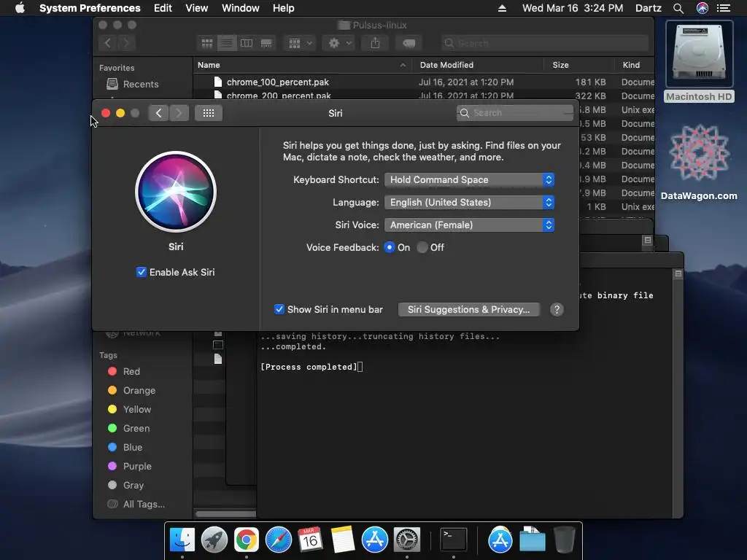Viewport: 747px width, 560px height.
Task: Click Siri Suggestions & Privacy button
Action: pyautogui.click(x=469, y=309)
